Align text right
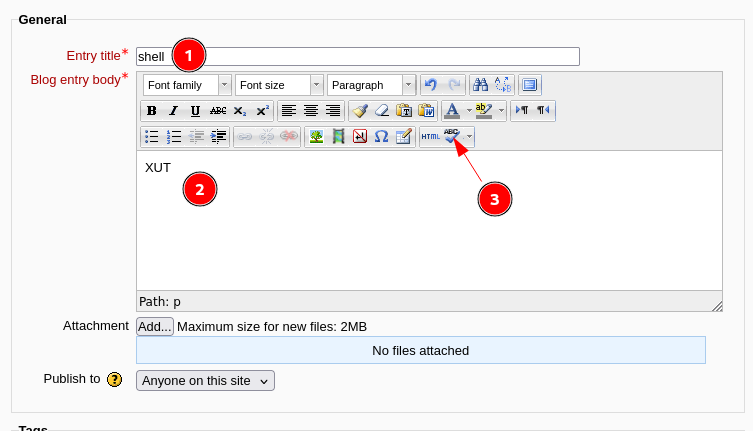 tap(333, 111)
